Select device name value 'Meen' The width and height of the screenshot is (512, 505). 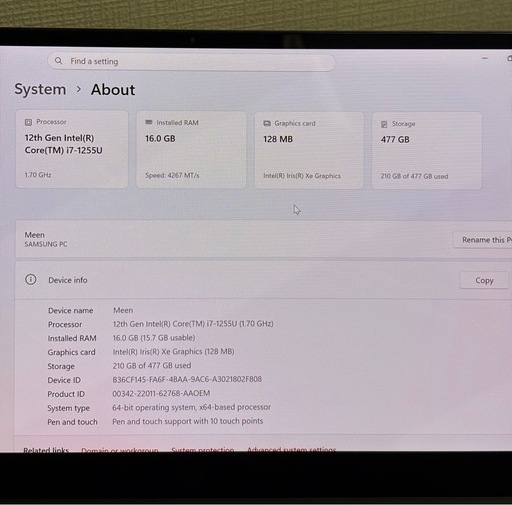point(123,310)
